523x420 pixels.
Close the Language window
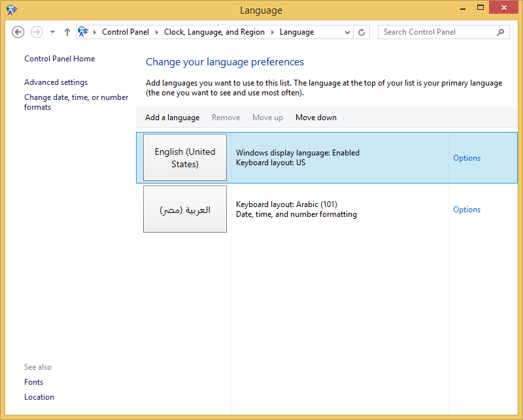(x=503, y=8)
